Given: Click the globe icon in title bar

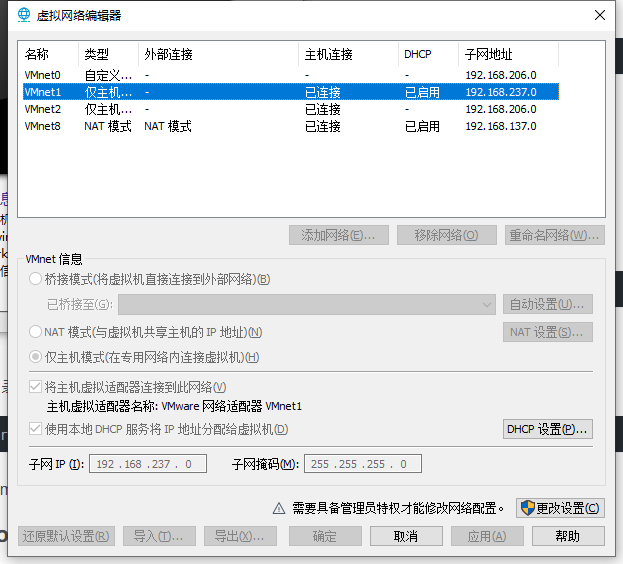Looking at the screenshot, I should click(x=24, y=15).
